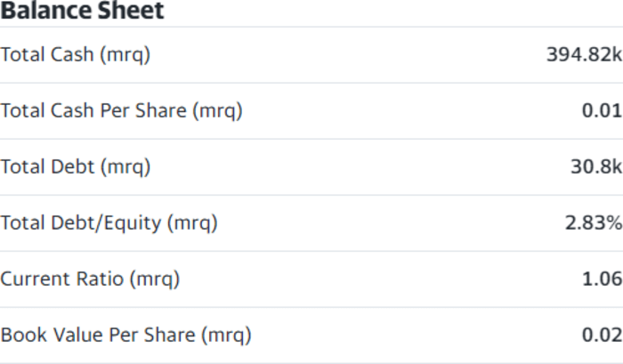This screenshot has width=623, height=364.
Task: Click the word Sheet in the heading
Action: [131, 10]
